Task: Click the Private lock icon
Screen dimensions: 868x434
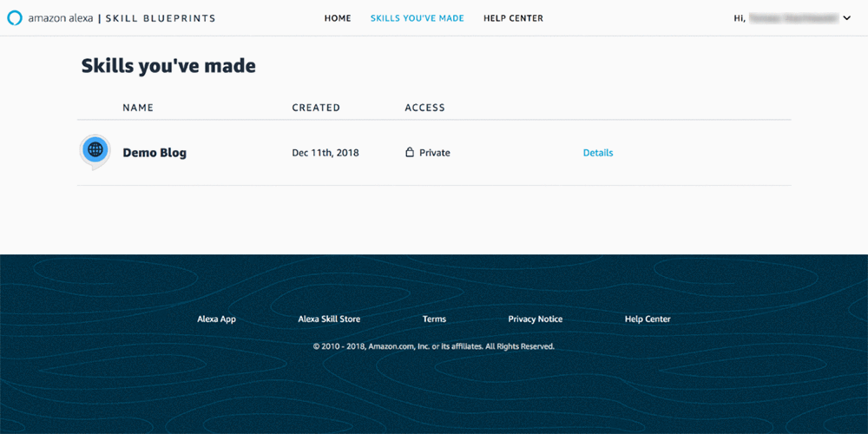Action: pos(410,152)
